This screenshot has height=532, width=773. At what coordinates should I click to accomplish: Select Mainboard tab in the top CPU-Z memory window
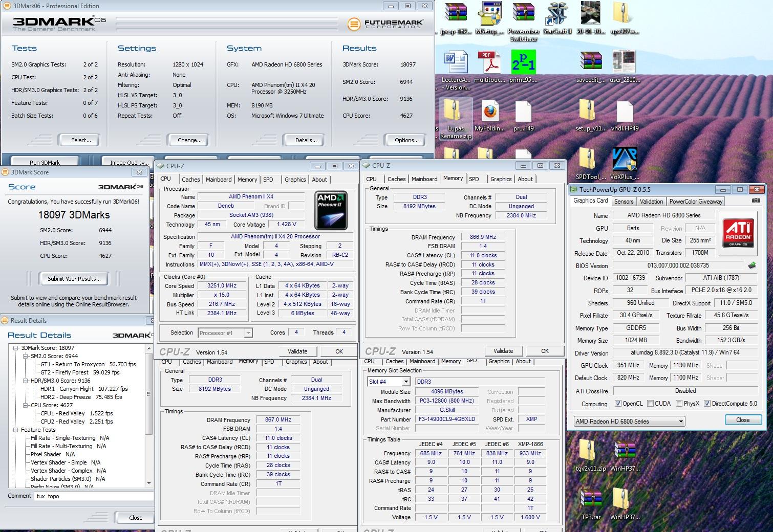click(424, 179)
